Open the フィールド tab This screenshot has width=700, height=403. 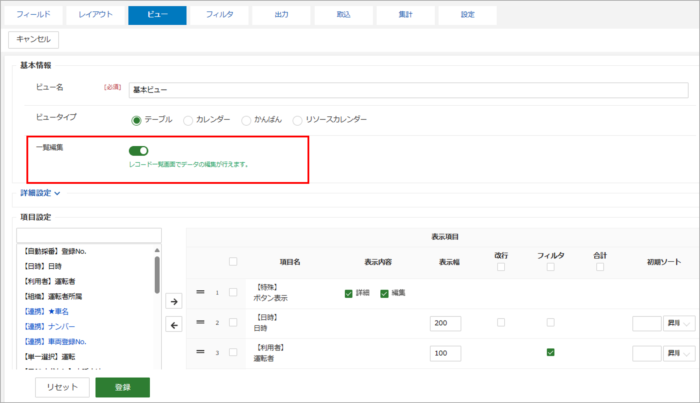point(33,15)
